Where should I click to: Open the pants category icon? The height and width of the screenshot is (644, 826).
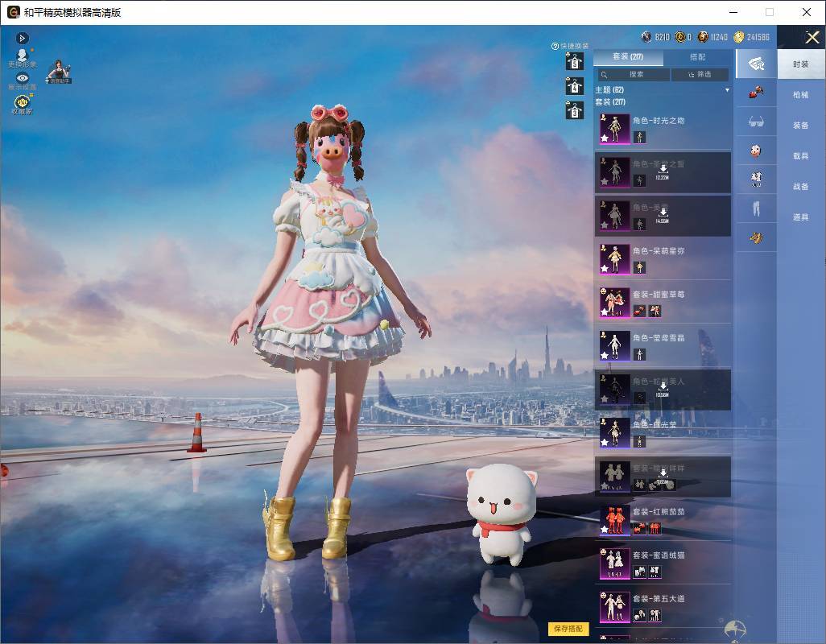click(x=757, y=208)
